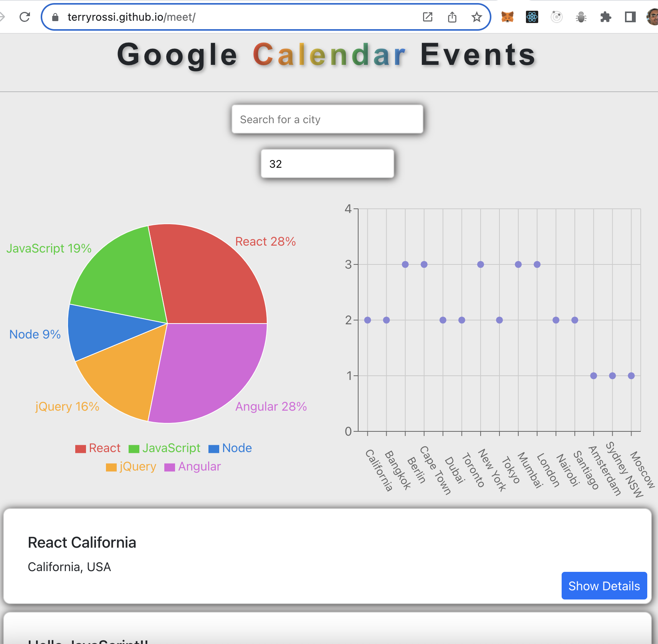The height and width of the screenshot is (644, 658).
Task: Click the bug extension icon
Action: [581, 17]
